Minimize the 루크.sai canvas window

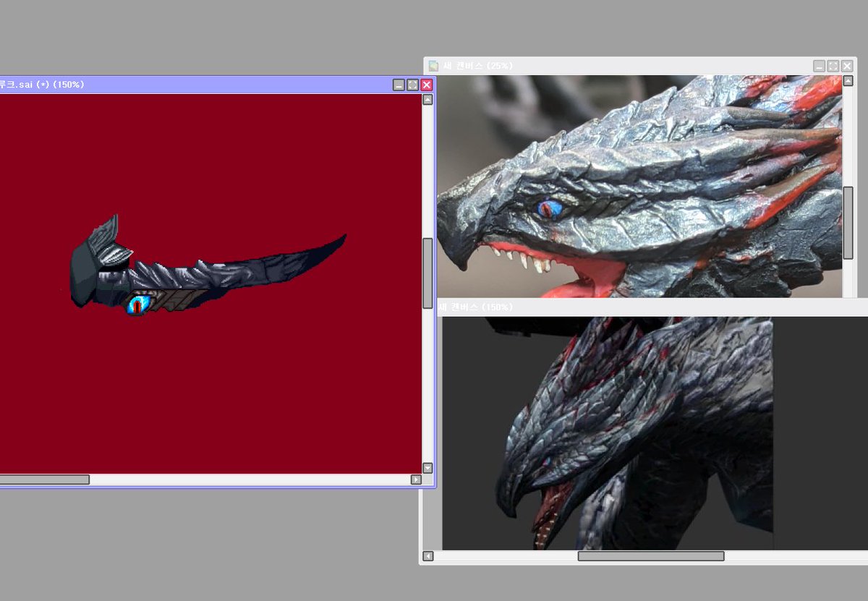[x=399, y=85]
